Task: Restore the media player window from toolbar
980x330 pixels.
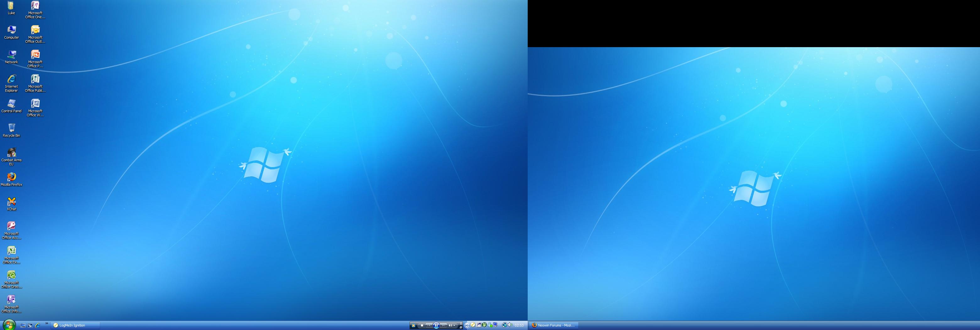Action: tap(461, 327)
